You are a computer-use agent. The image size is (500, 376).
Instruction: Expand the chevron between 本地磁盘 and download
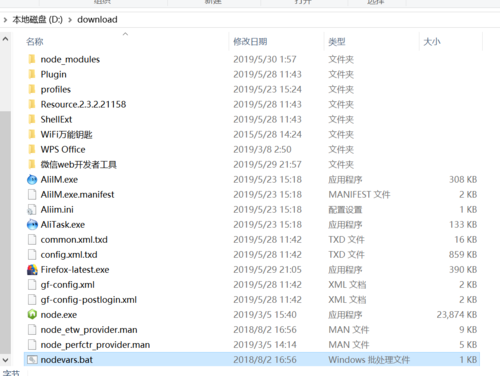pyautogui.click(x=70, y=20)
